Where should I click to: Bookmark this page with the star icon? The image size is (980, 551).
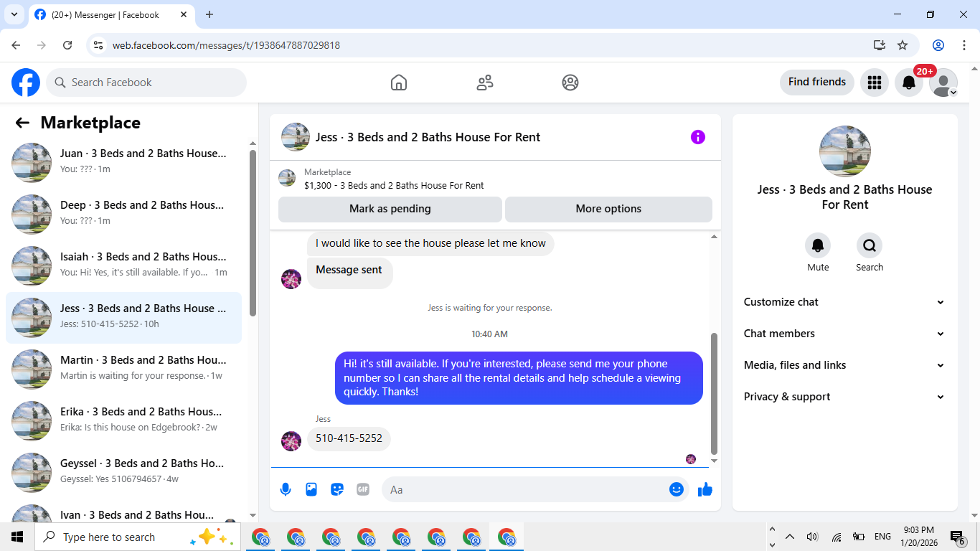(x=903, y=45)
